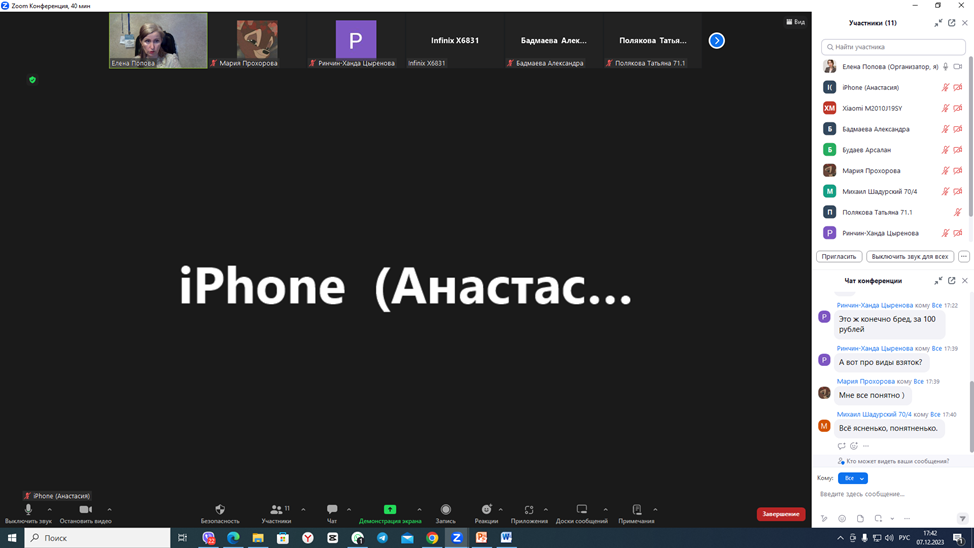Viewport: 974px width, 548px height.
Task: Start screen sharing (Демонстрация экрана)
Action: coord(389,513)
